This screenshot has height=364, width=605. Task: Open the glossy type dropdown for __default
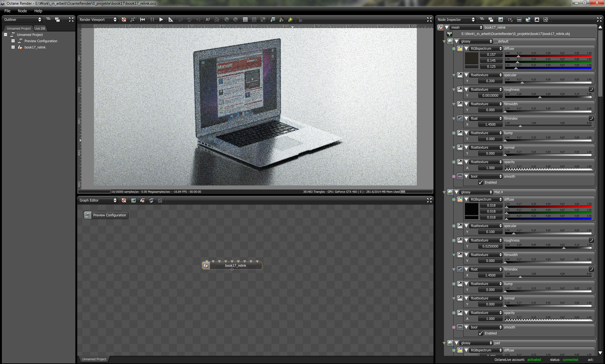476,41
